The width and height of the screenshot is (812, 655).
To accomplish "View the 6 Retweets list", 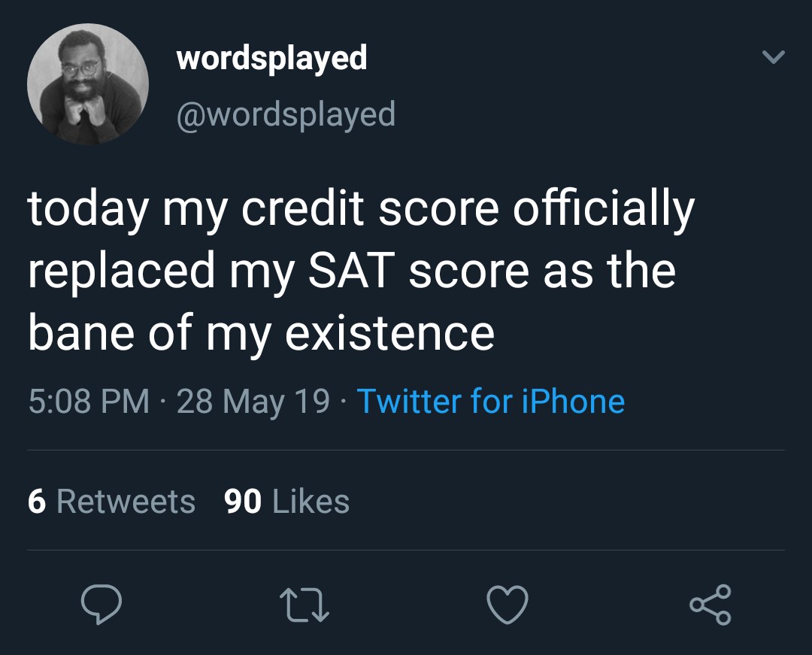I will coord(111,502).
